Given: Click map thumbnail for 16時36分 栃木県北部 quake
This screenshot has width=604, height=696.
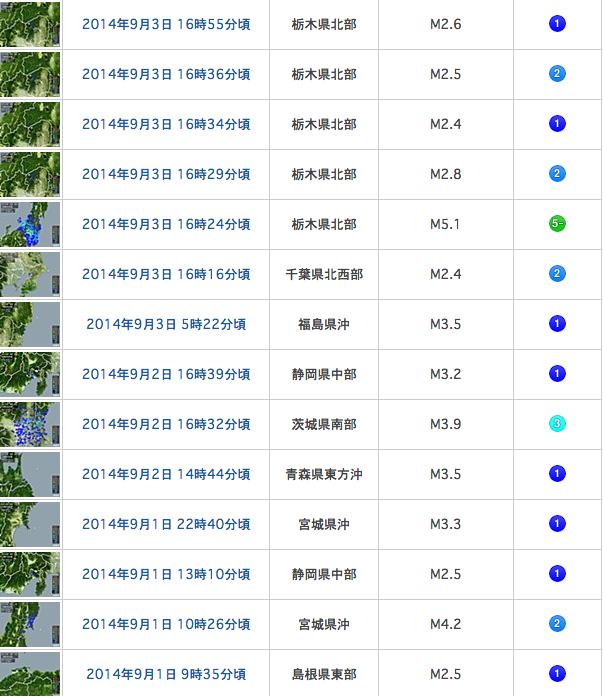Looking at the screenshot, I should 30,74.
